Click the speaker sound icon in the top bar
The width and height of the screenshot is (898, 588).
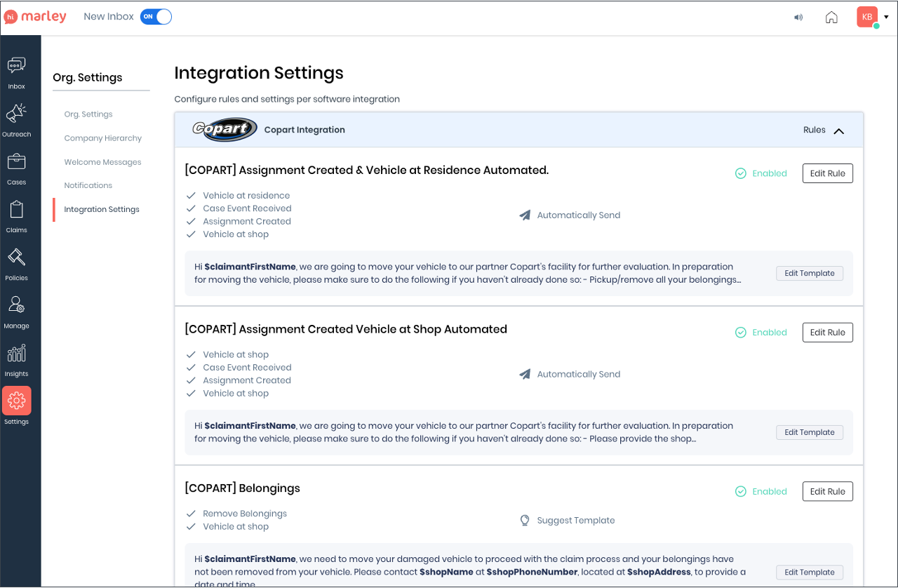pyautogui.click(x=798, y=17)
